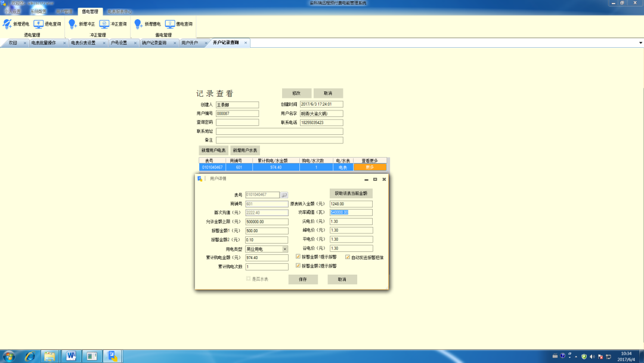This screenshot has height=363, width=644.
Task: Close the 欢迎 tab
Action: click(24, 43)
